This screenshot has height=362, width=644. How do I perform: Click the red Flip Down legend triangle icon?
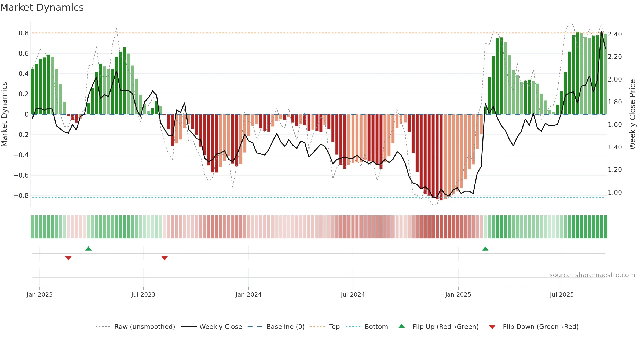point(492,327)
